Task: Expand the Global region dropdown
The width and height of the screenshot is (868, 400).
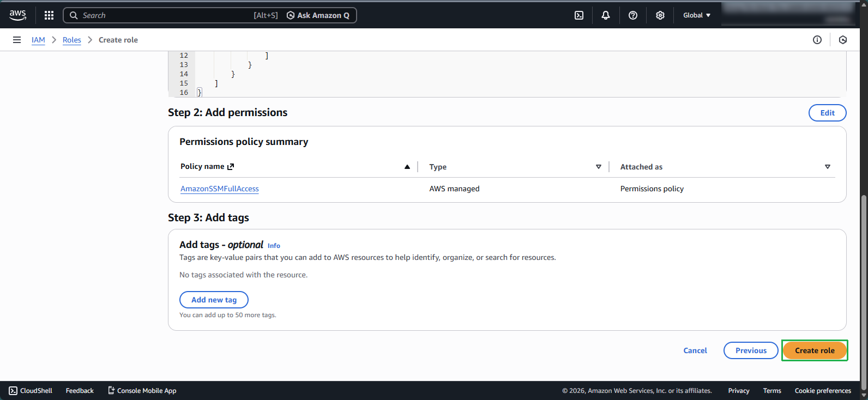Action: [697, 15]
